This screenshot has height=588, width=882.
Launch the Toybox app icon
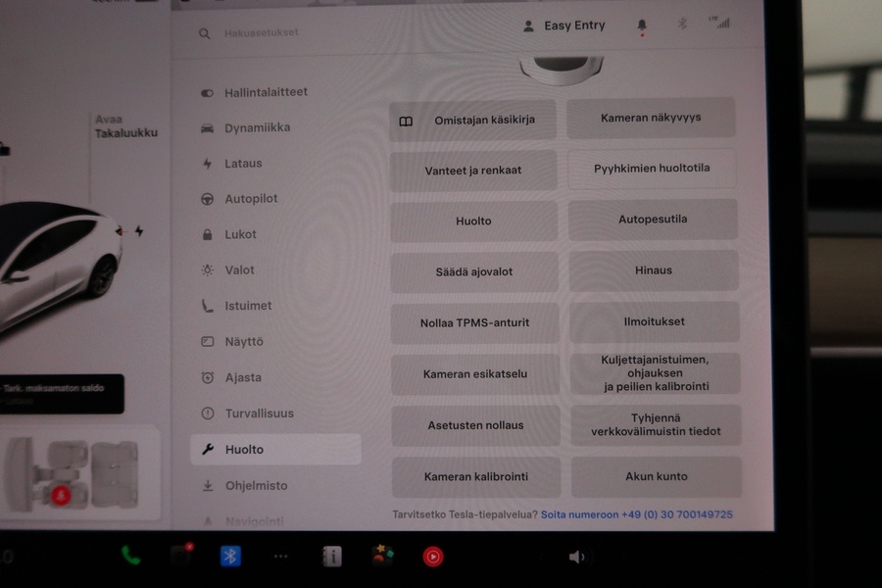[x=382, y=556]
